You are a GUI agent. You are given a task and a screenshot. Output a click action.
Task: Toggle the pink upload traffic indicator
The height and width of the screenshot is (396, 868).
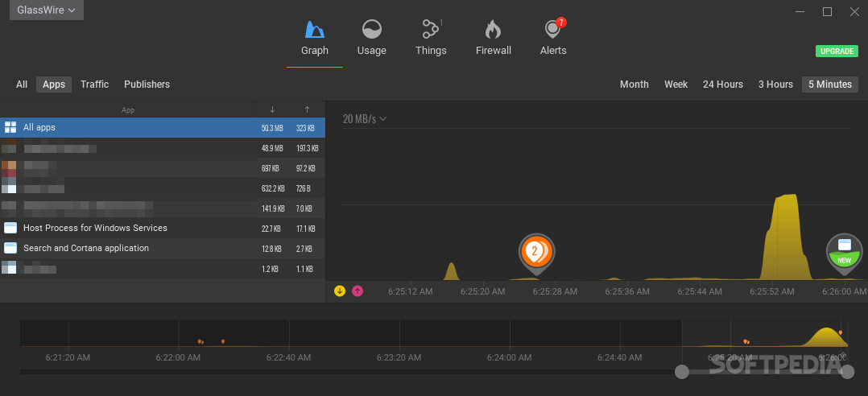coord(358,291)
